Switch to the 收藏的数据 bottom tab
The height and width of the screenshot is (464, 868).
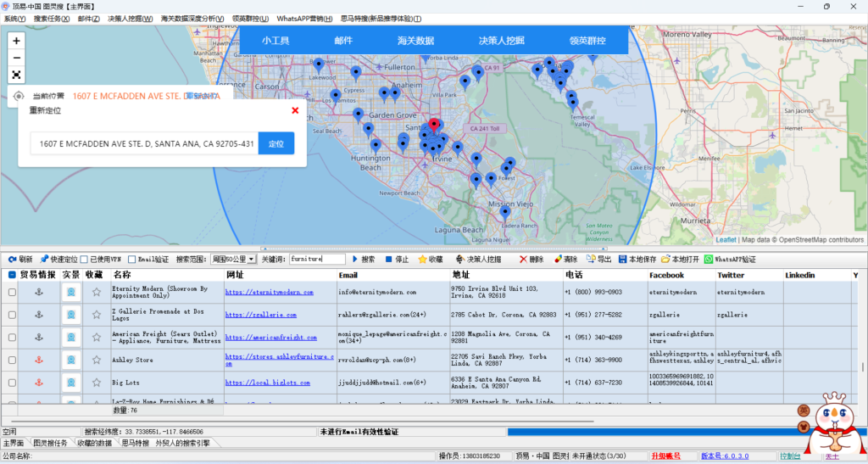pos(94,443)
